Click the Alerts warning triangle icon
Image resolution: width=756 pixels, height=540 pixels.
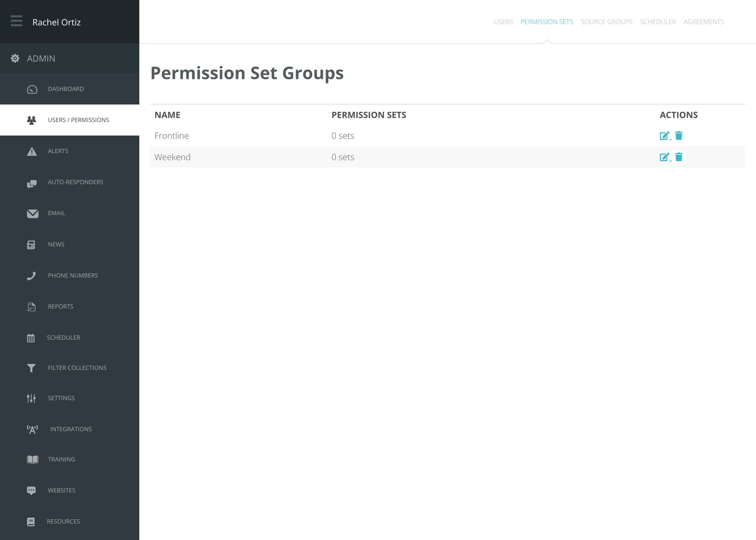[32, 151]
